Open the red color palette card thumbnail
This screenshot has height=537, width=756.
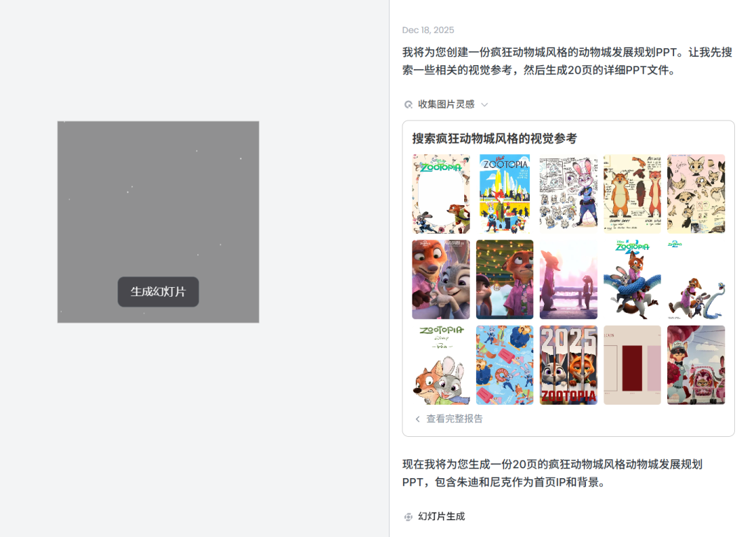pos(632,364)
